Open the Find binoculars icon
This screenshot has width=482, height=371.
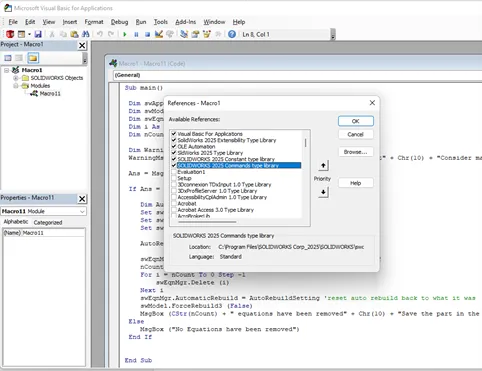86,34
